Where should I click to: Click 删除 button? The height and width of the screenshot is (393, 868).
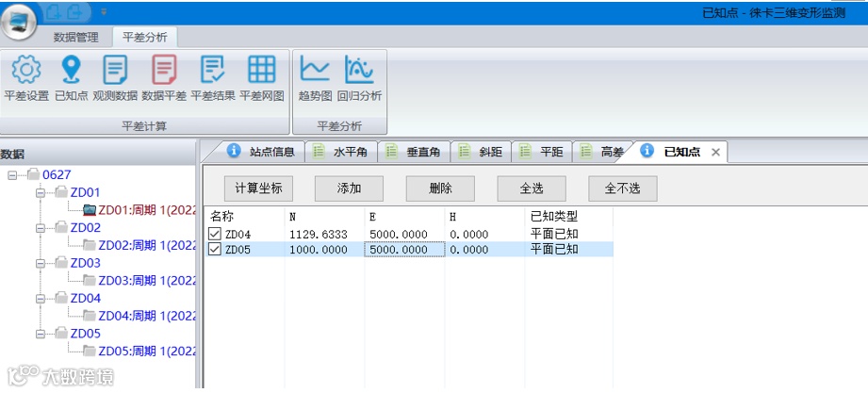pyautogui.click(x=440, y=188)
